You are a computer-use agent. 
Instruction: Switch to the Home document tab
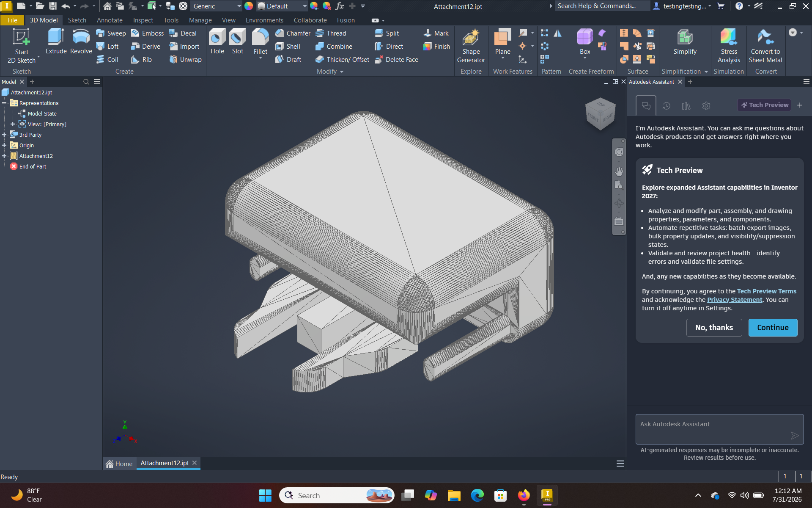[119, 464]
